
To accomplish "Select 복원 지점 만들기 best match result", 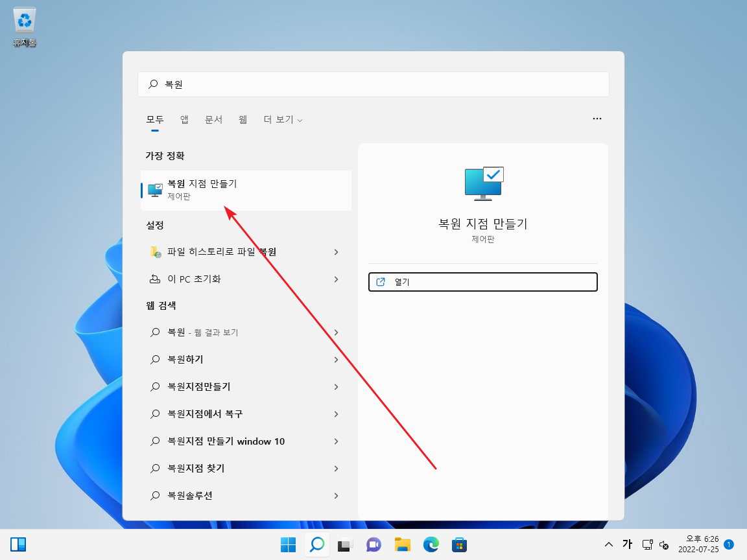I will coord(246,191).
